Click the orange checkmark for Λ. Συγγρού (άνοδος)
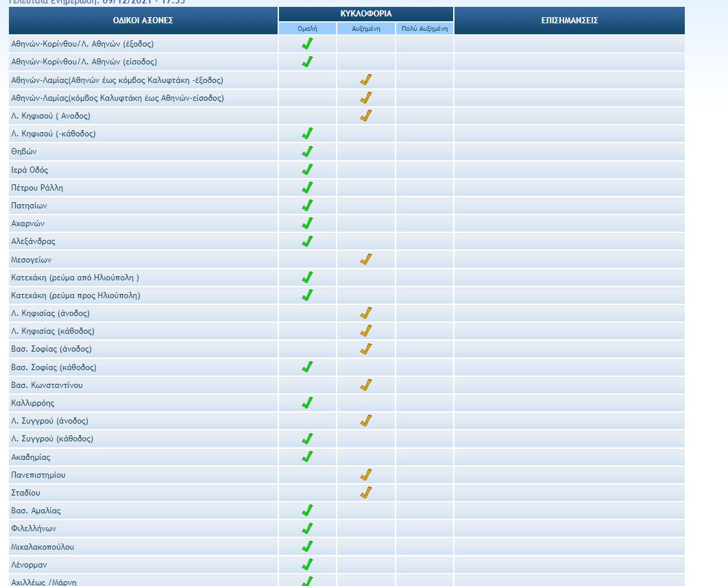This screenshot has height=586, width=728. click(x=365, y=420)
